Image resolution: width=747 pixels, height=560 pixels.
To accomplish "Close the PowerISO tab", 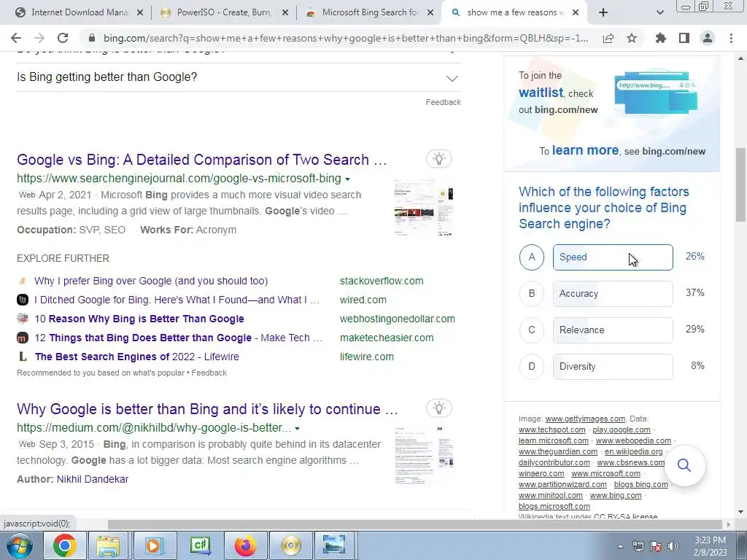I will pos(285,12).
